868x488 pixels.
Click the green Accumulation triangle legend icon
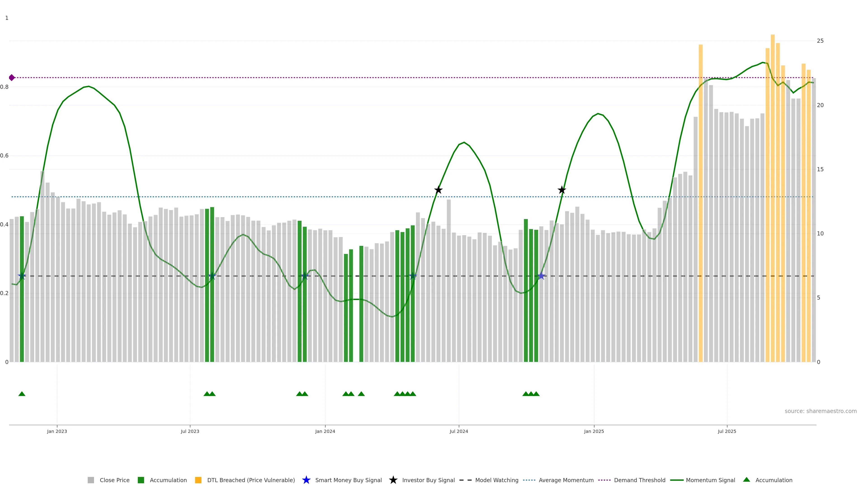coord(746,480)
